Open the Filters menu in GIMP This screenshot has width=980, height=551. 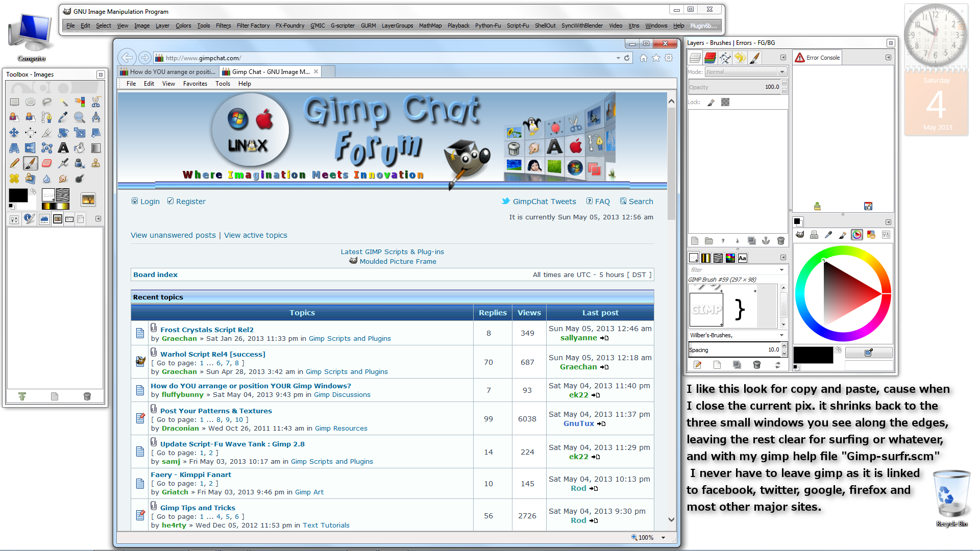coord(223,26)
